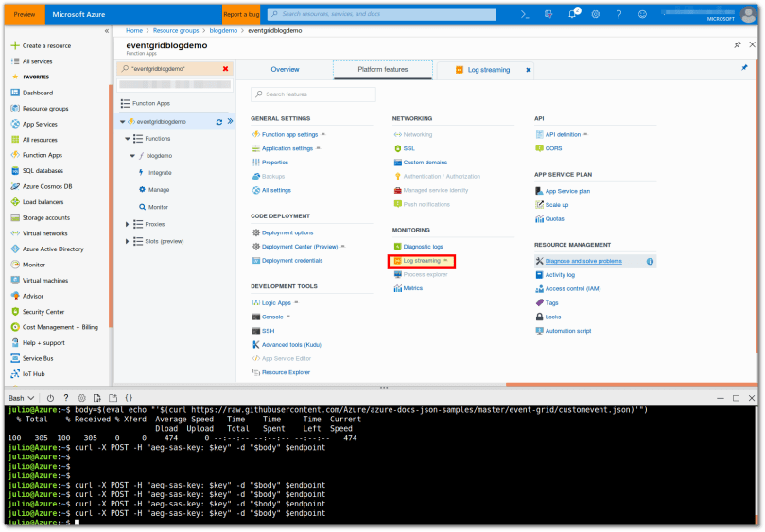Expand the Slots (preview) node
The image size is (765, 532).
tap(128, 241)
